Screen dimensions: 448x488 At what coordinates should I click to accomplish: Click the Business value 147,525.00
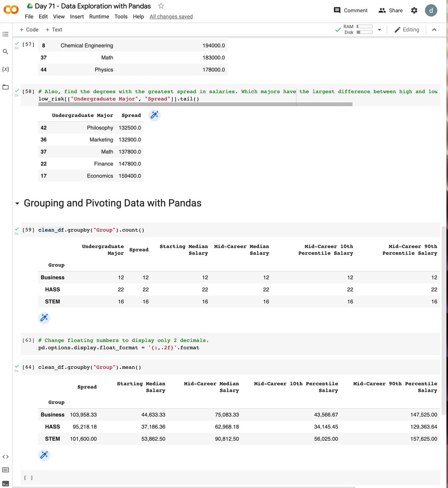424,415
